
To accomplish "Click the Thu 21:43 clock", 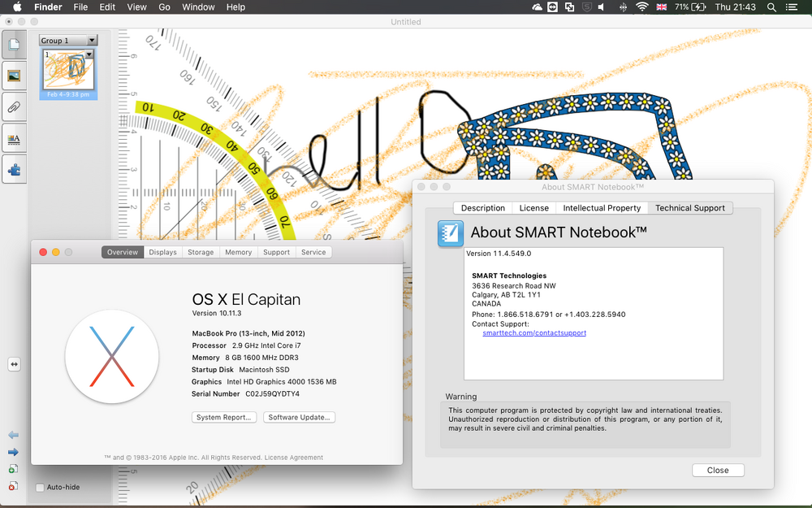I will tap(735, 7).
